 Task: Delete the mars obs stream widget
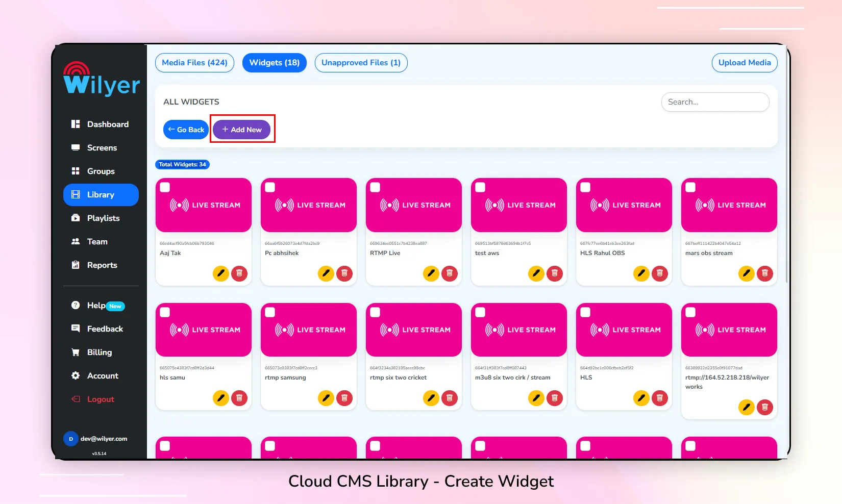tap(765, 273)
